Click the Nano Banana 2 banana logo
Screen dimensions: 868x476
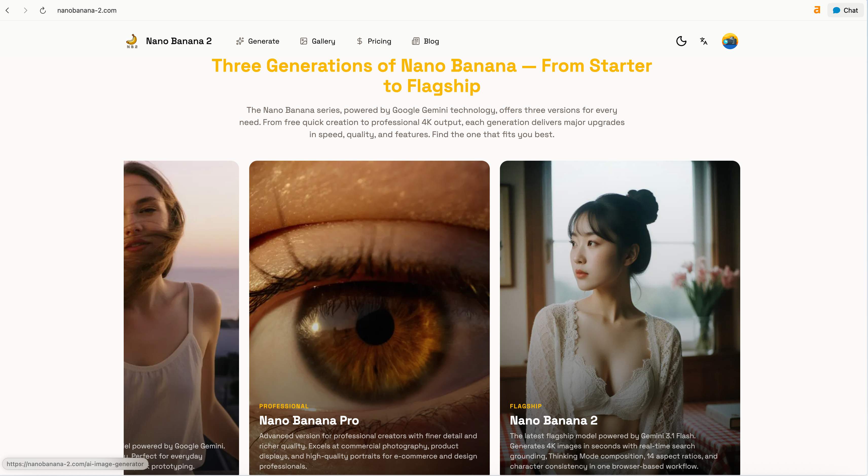(x=132, y=41)
